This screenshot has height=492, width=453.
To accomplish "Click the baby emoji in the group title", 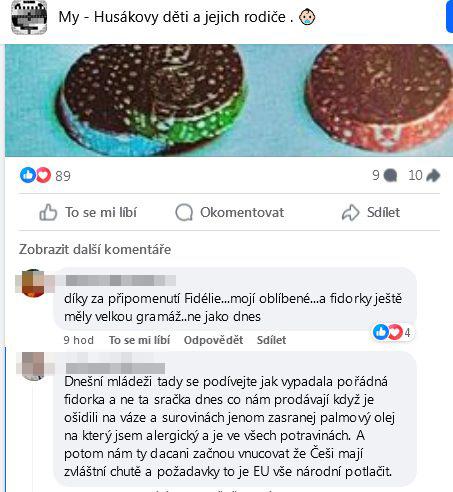I will tap(307, 17).
